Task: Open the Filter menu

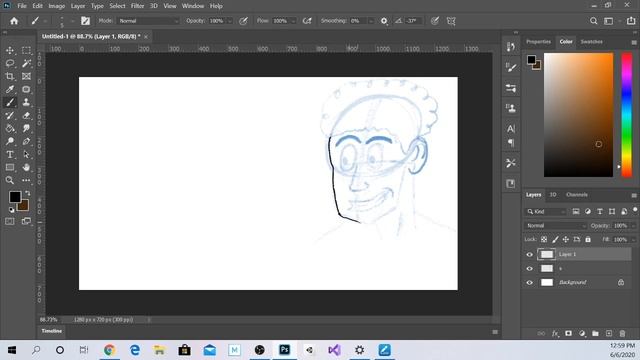Action: (137, 6)
